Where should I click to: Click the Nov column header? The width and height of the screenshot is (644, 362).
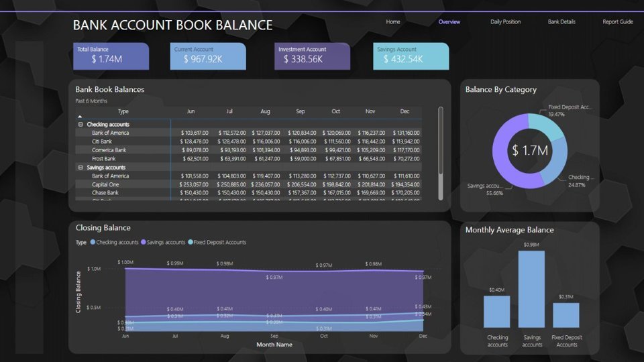click(x=370, y=111)
